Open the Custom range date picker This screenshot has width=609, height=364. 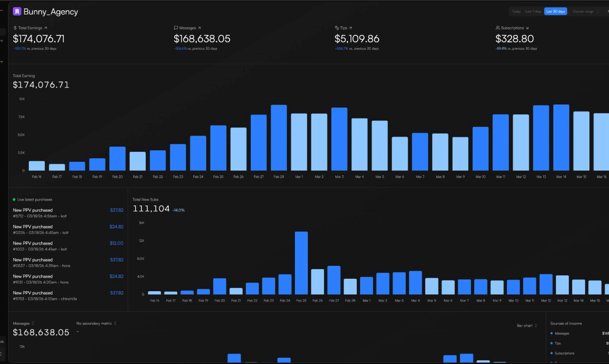586,11
